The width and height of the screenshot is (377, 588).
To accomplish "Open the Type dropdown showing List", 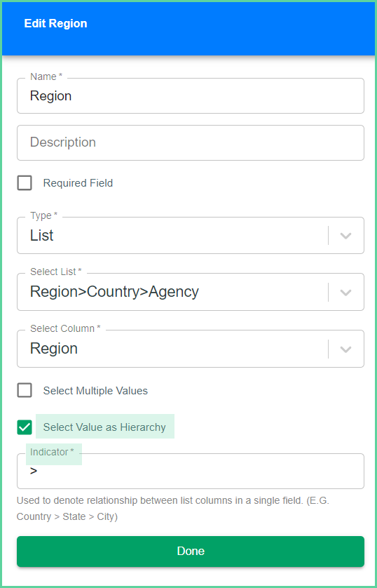I will (x=190, y=236).
